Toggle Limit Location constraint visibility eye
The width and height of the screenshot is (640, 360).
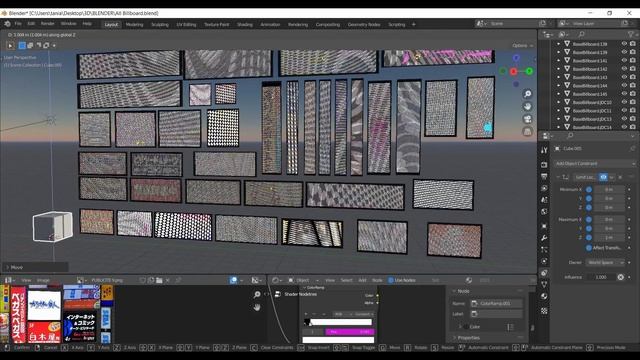pos(603,177)
